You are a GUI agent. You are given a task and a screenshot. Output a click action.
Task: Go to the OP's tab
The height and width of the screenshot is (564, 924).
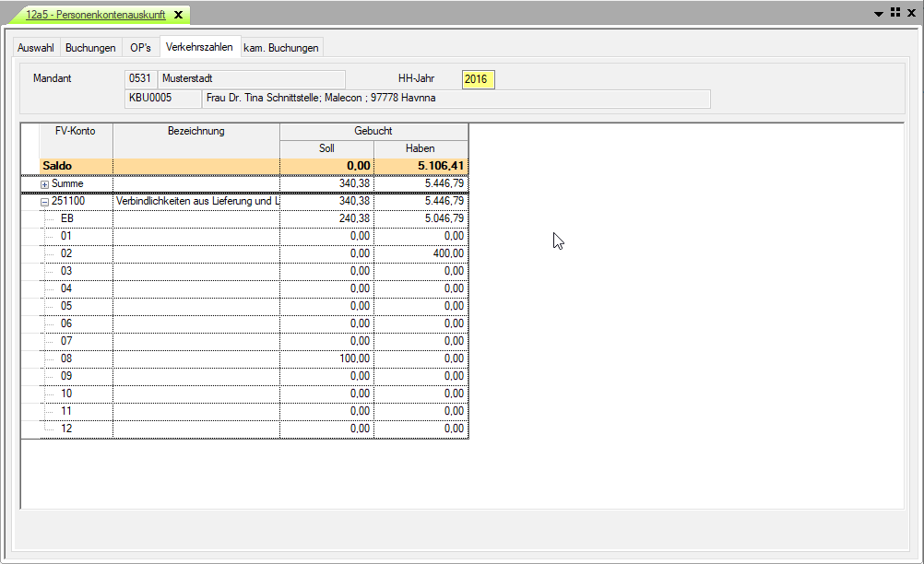pyautogui.click(x=140, y=48)
